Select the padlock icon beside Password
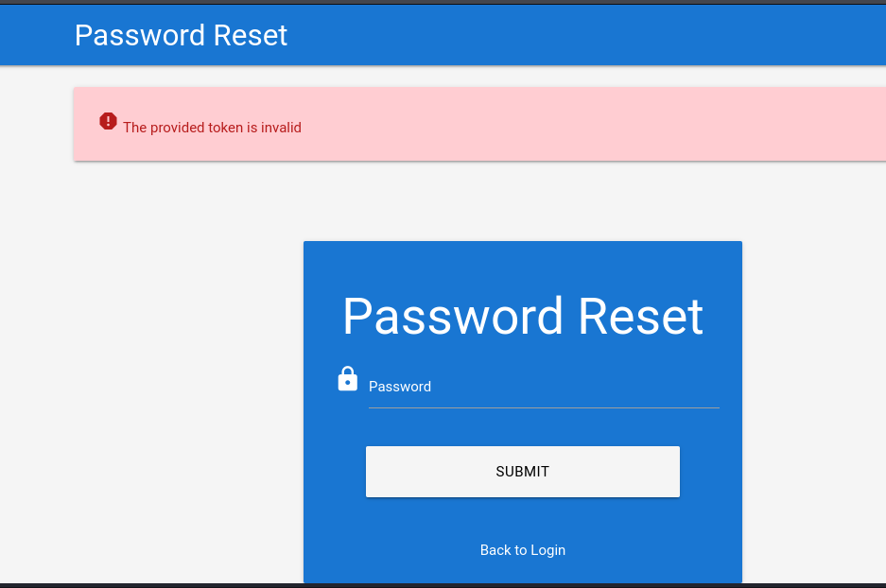Image resolution: width=886 pixels, height=588 pixels. pyautogui.click(x=348, y=378)
